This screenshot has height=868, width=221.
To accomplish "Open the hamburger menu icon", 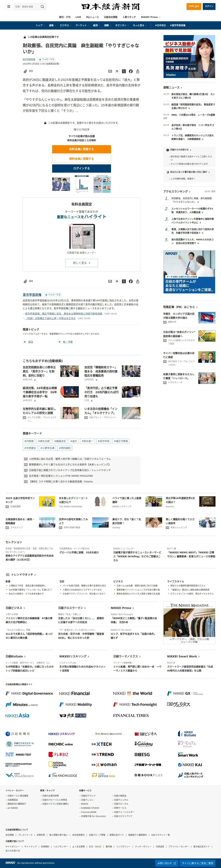I will (8, 6).
